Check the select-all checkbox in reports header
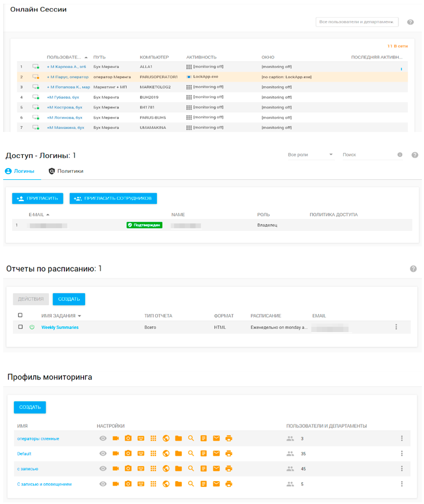This screenshot has width=424, height=504. pyautogui.click(x=20, y=315)
